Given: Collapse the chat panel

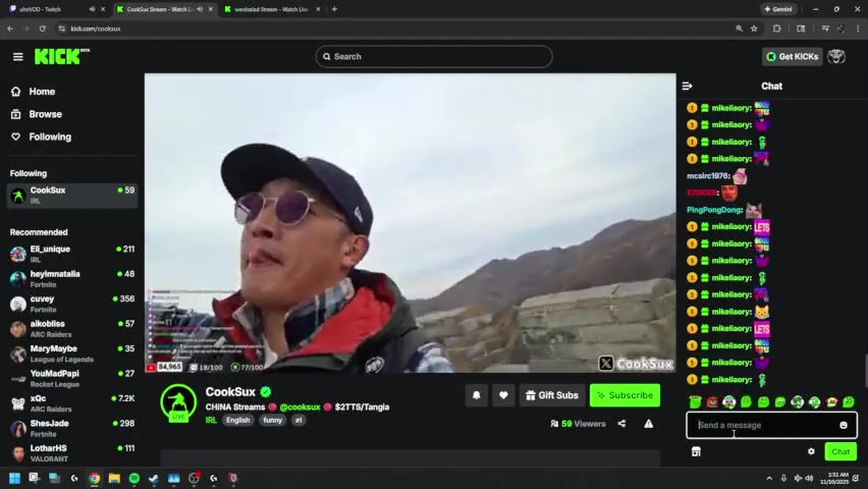Looking at the screenshot, I should [687, 86].
